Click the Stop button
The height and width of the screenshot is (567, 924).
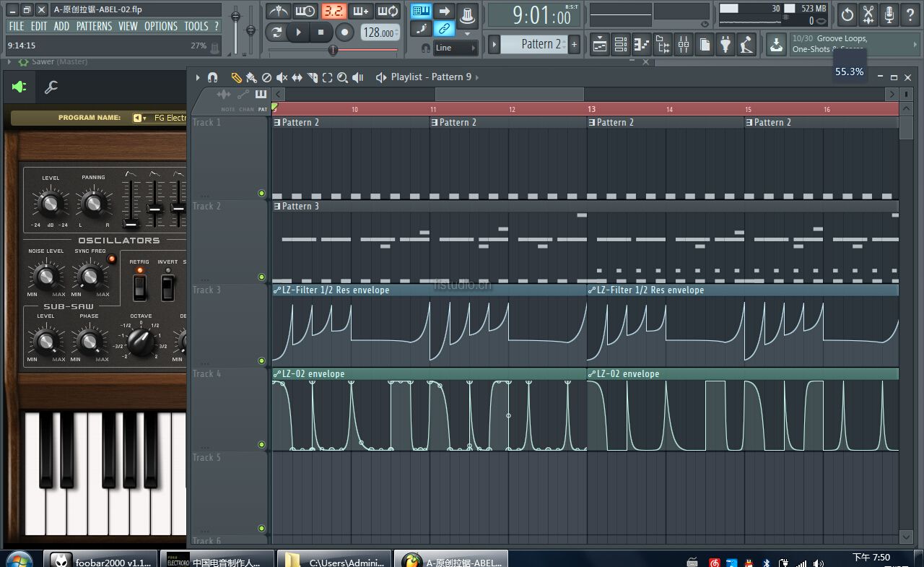321,32
